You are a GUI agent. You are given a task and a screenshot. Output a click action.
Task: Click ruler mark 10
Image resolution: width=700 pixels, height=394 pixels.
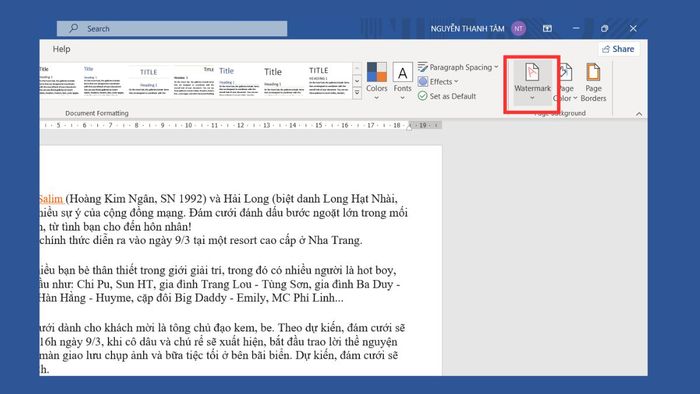pyautogui.click(x=188, y=125)
